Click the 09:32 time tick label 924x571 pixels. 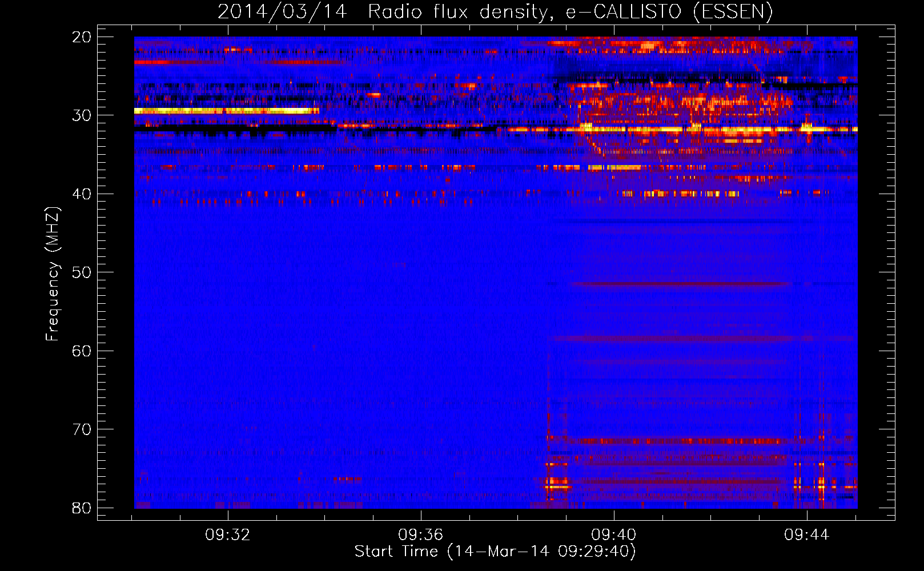(x=228, y=535)
